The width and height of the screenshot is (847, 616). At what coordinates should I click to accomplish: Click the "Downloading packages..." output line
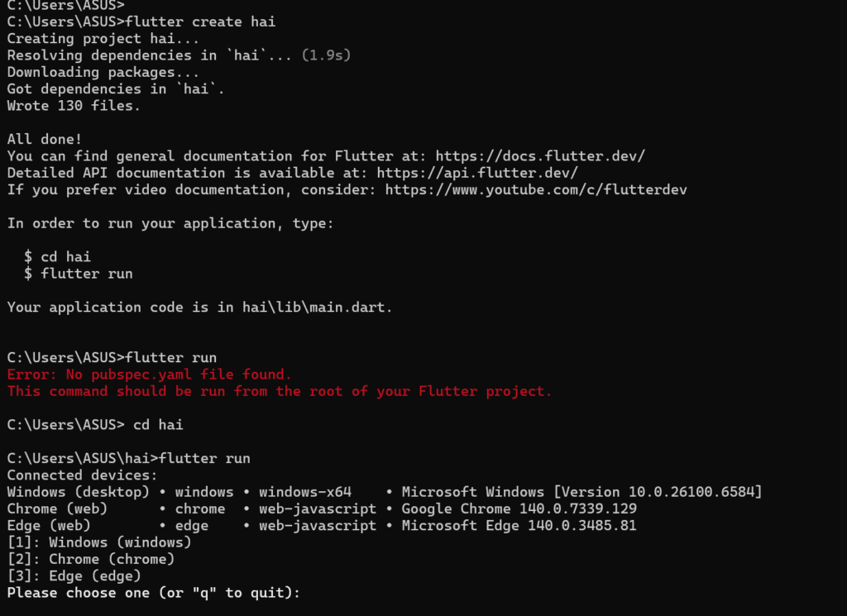[103, 72]
